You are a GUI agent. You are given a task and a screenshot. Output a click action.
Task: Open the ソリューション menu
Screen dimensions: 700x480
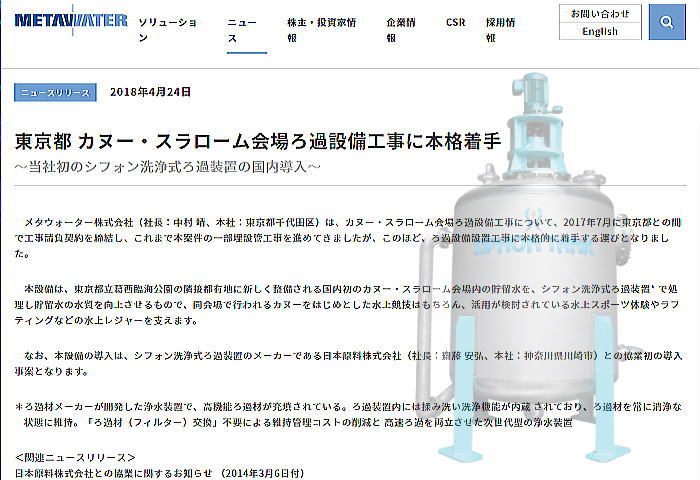pos(167,30)
